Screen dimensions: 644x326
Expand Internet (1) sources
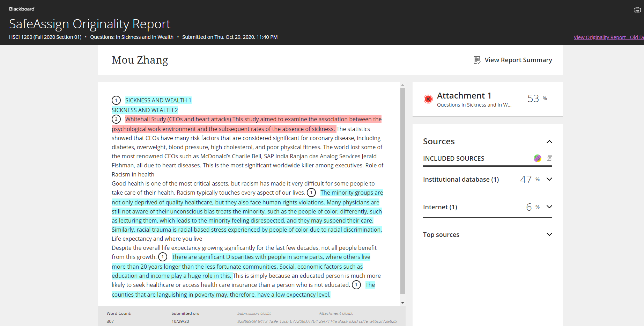click(x=549, y=207)
